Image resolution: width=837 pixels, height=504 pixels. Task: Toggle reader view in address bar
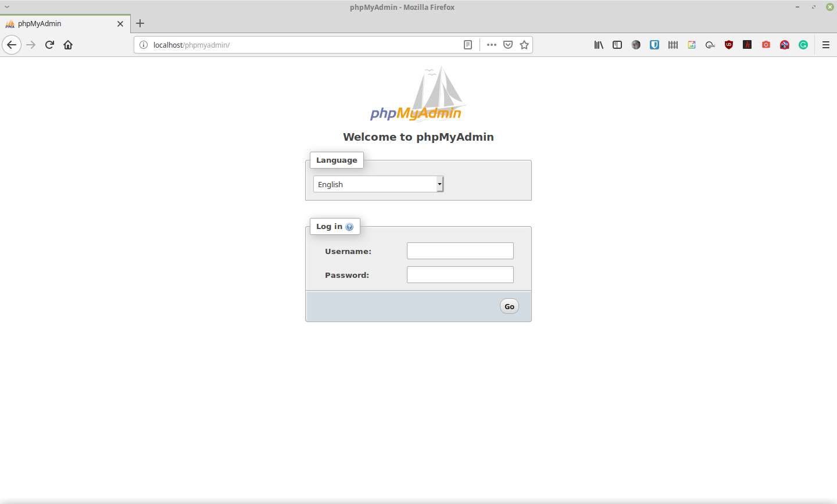coord(468,45)
